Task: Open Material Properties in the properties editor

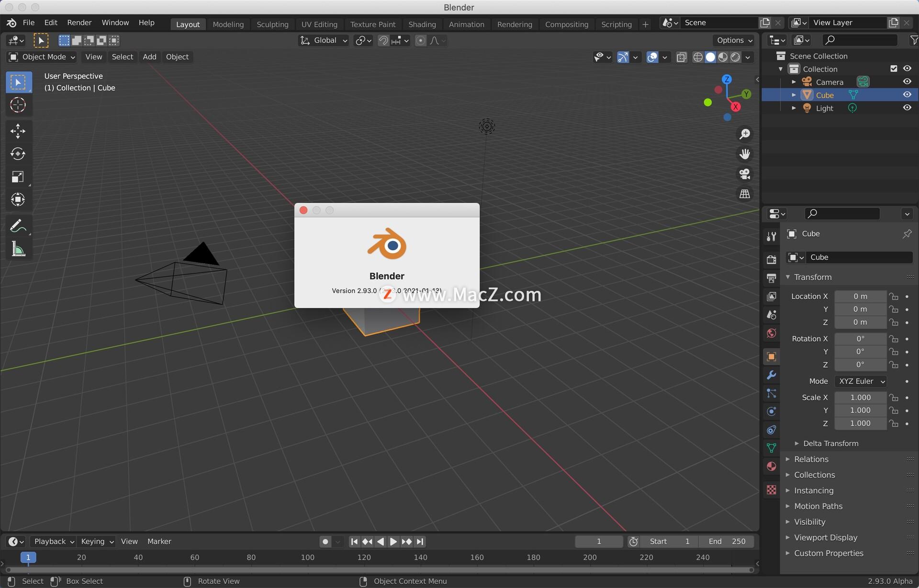Action: point(771,466)
